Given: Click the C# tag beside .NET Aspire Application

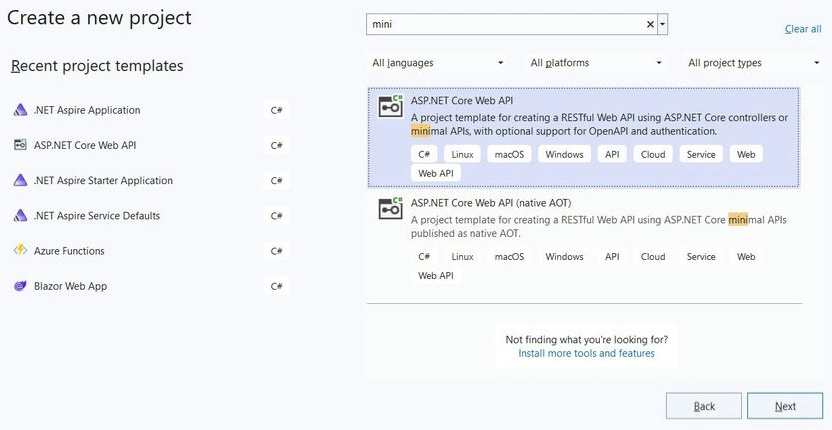Looking at the screenshot, I should click(x=276, y=110).
